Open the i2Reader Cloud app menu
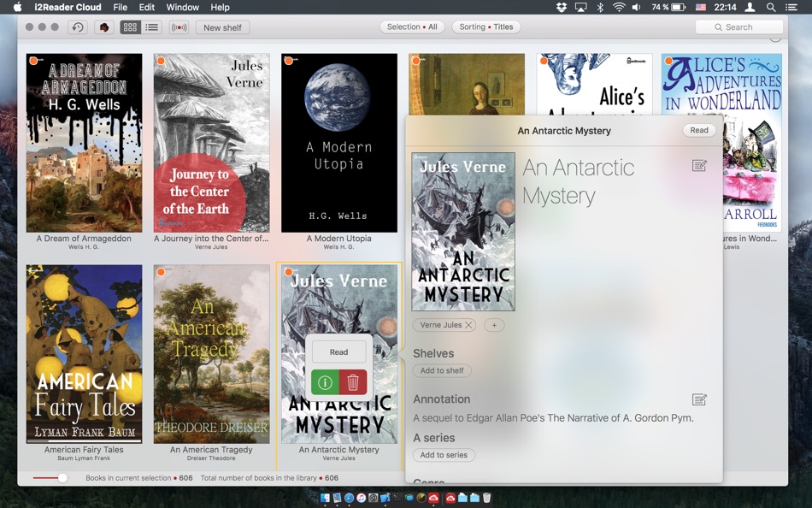This screenshot has width=812, height=508. (x=68, y=7)
